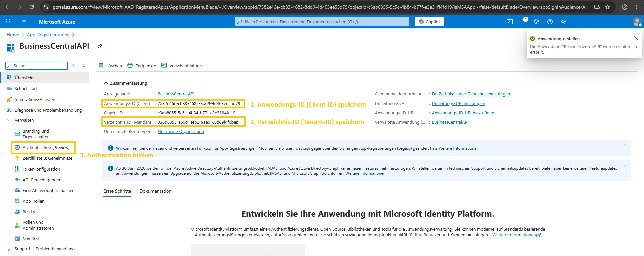This screenshot has height=256, width=644.
Task: Launch Cloud Shell from the header
Action: (x=510, y=22)
